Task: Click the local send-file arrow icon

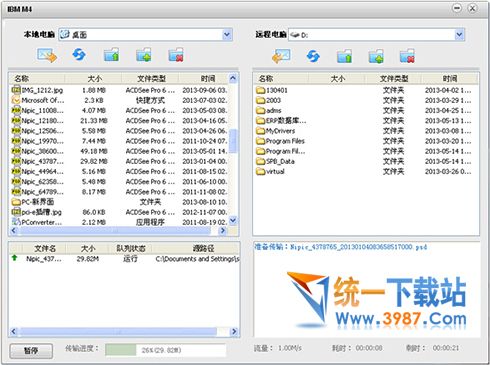Action: tap(47, 55)
